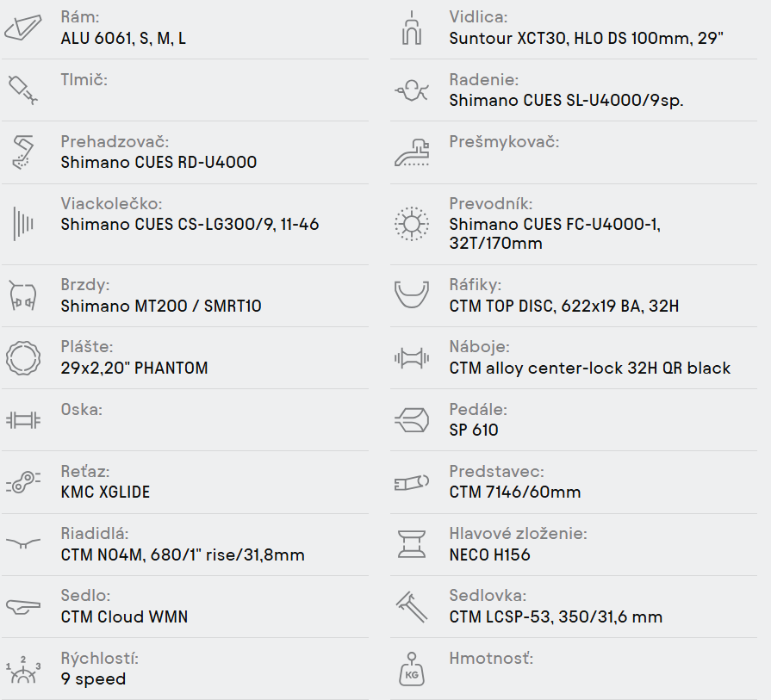Select the shifter value 'Shimano CUES SL-U4000/9sp.'
This screenshot has width=771, height=700.
click(x=567, y=100)
